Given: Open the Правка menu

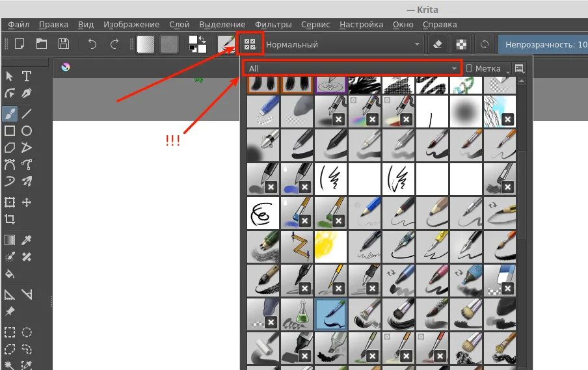Looking at the screenshot, I should click(x=53, y=25).
